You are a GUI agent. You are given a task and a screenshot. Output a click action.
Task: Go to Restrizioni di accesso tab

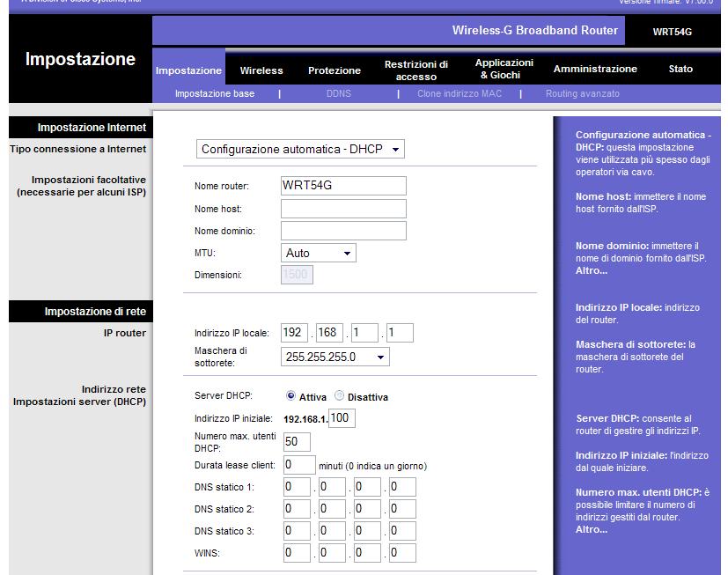(x=416, y=70)
